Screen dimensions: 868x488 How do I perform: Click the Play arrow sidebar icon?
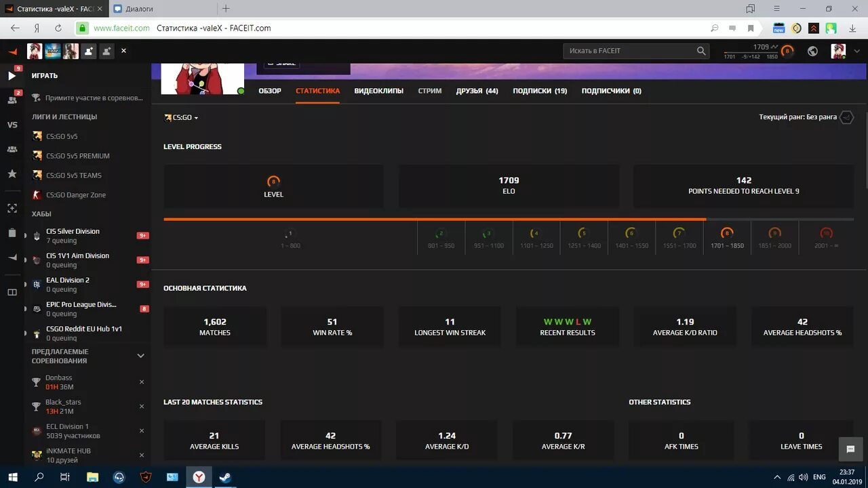click(x=12, y=76)
